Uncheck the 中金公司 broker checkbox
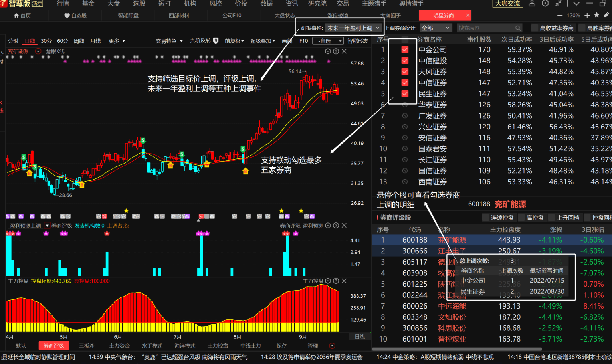612x364 pixels. (x=405, y=50)
